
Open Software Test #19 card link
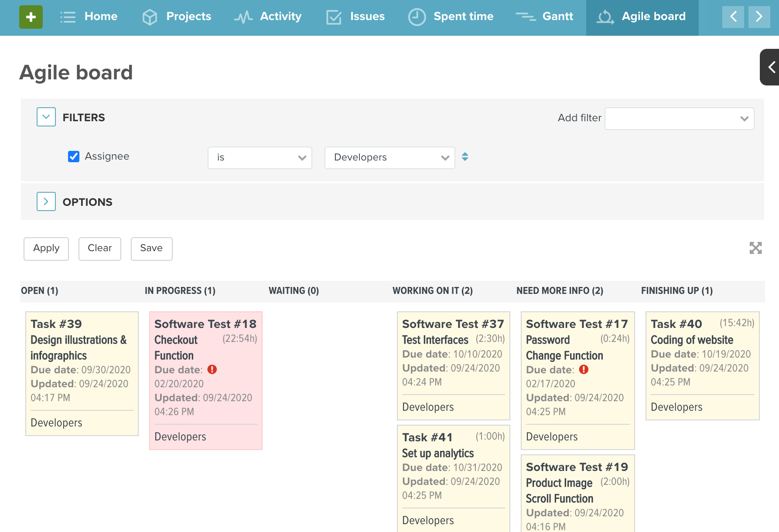pos(577,467)
